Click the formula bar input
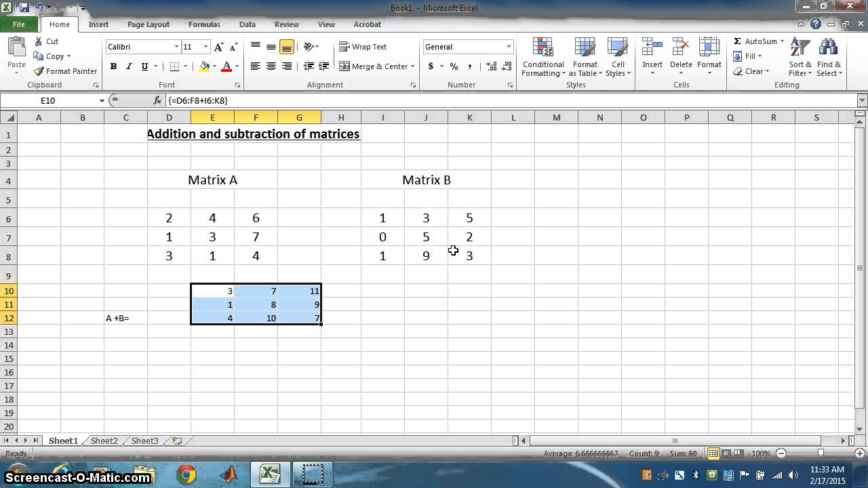The width and height of the screenshot is (868, 488). [x=510, y=100]
